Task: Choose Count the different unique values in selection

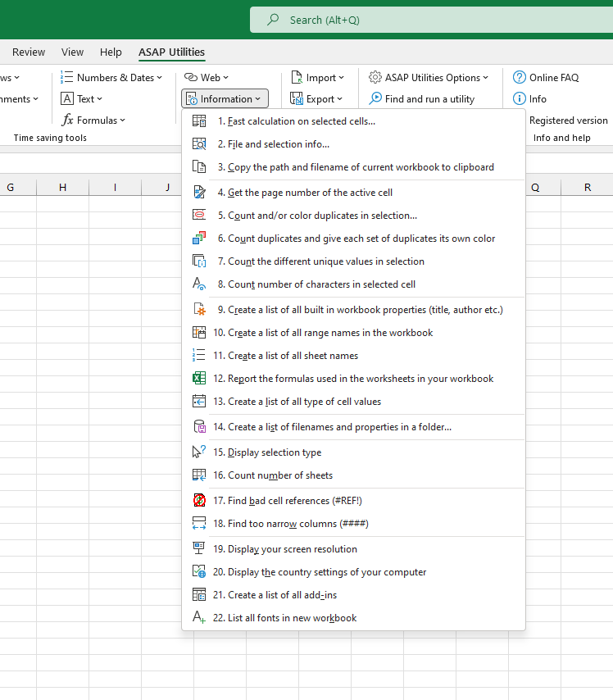Action: click(x=353, y=261)
